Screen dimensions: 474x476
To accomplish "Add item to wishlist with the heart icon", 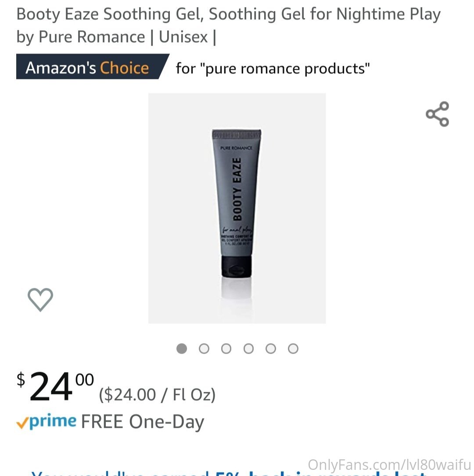I will pyautogui.click(x=40, y=300).
